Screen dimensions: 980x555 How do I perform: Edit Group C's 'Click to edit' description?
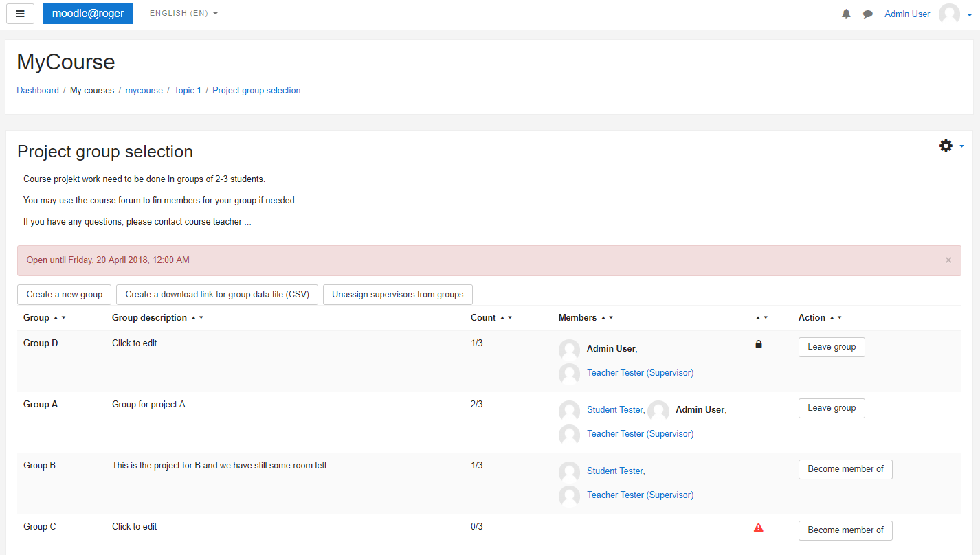tap(135, 527)
